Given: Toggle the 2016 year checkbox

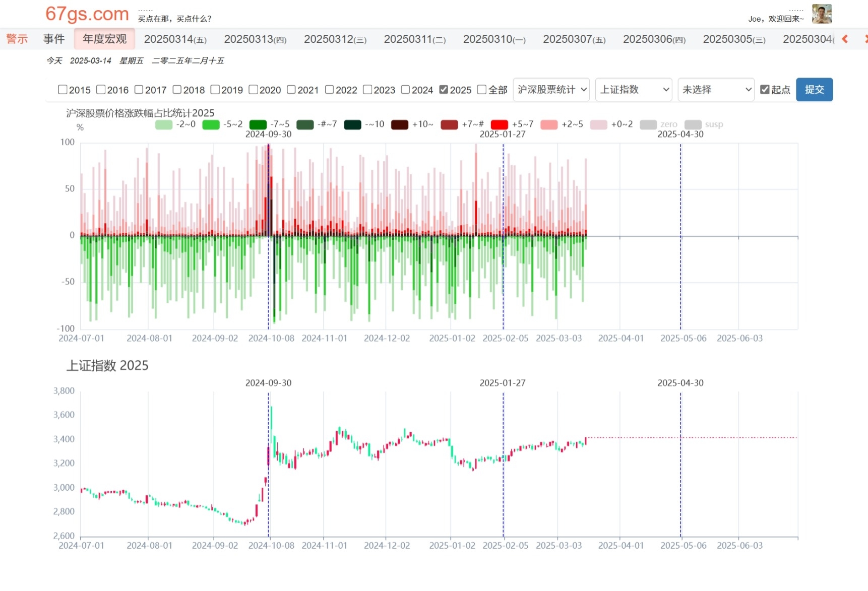Looking at the screenshot, I should click(x=101, y=90).
